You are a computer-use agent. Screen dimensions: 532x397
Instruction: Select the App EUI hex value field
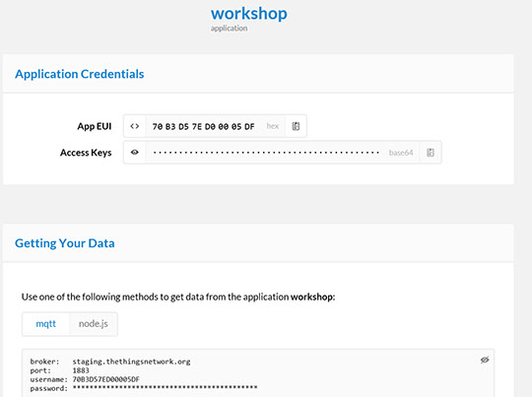pos(203,126)
